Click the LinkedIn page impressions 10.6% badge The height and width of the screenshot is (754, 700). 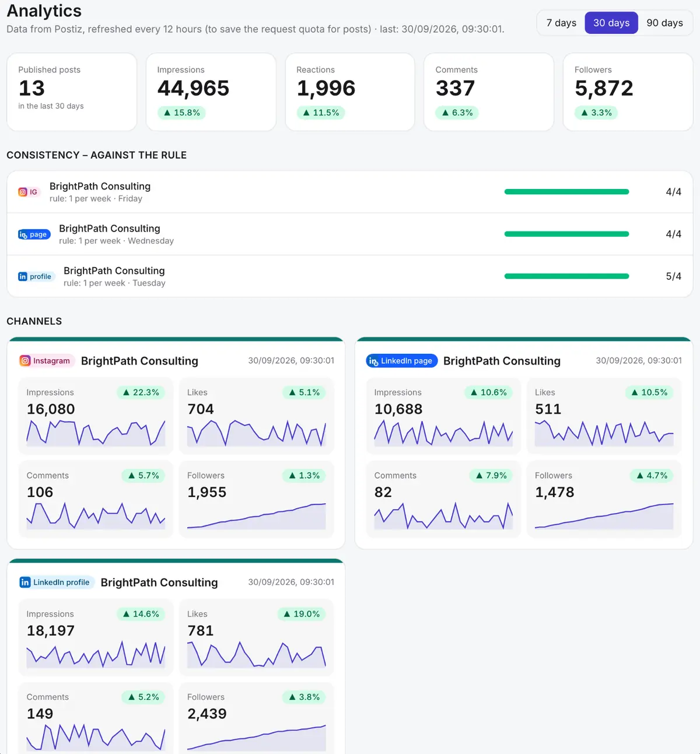(x=488, y=392)
